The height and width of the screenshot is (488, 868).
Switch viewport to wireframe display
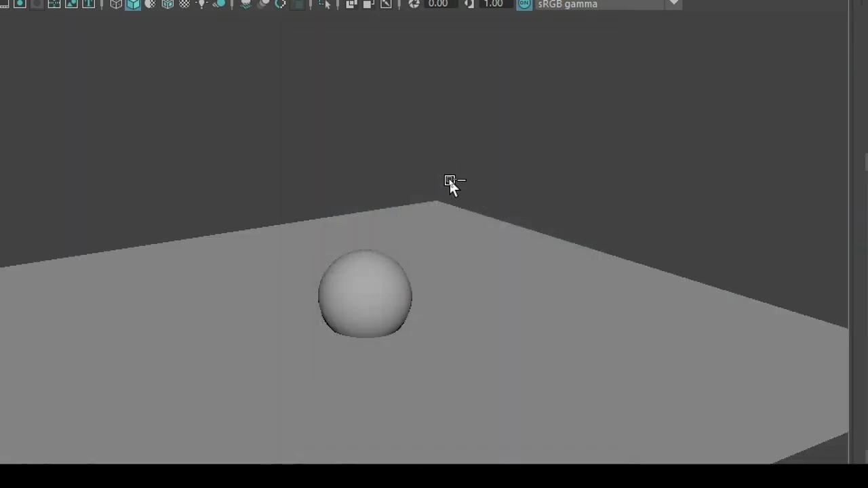click(x=116, y=4)
